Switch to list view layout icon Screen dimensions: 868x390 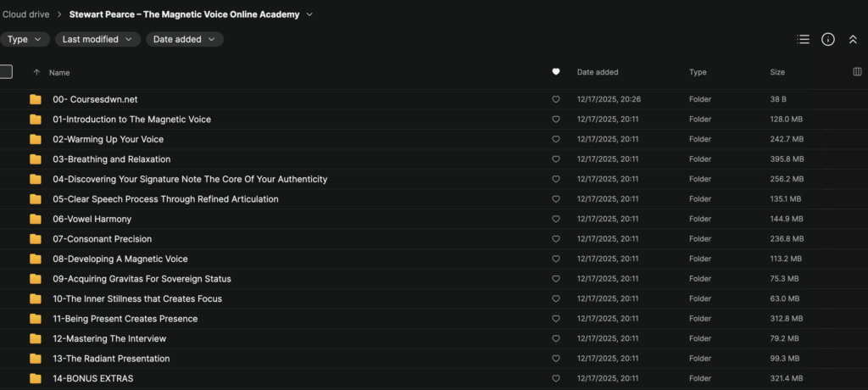pyautogui.click(x=803, y=39)
